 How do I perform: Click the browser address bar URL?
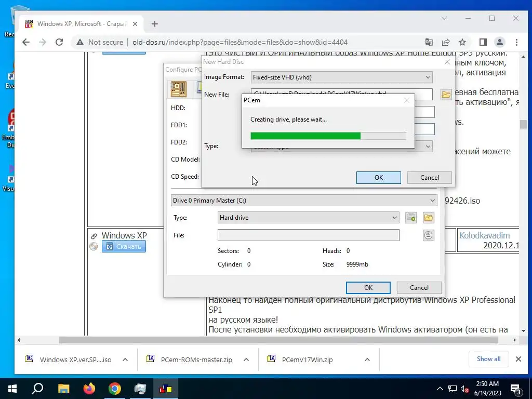pyautogui.click(x=240, y=42)
